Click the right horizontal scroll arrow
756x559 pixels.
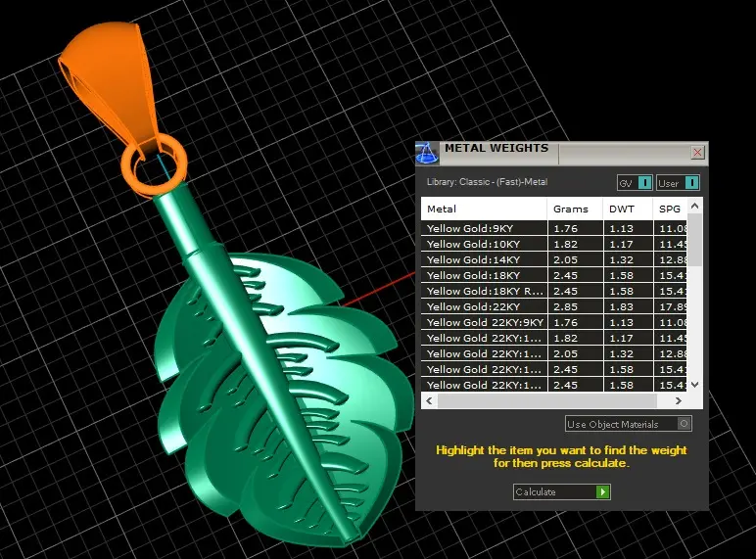[x=679, y=400]
